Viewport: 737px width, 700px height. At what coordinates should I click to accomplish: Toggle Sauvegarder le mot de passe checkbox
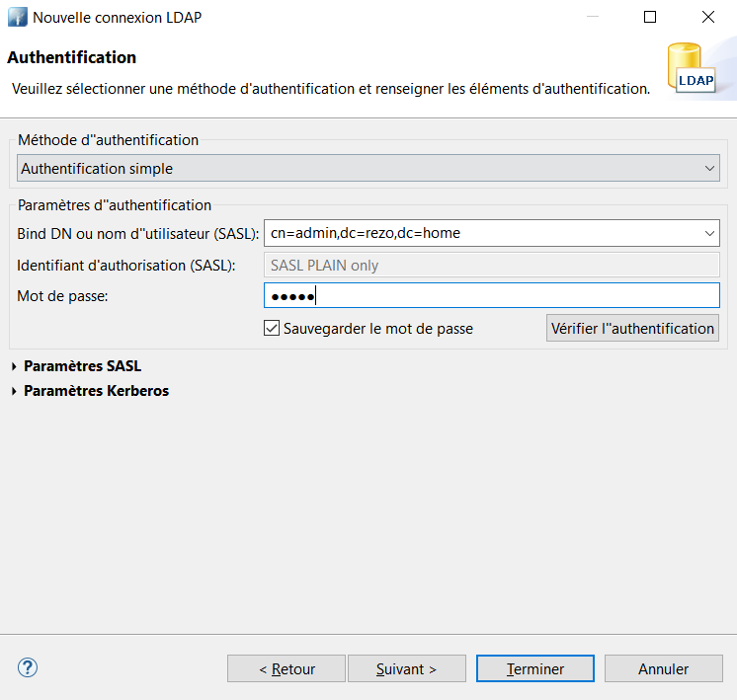pyautogui.click(x=272, y=328)
